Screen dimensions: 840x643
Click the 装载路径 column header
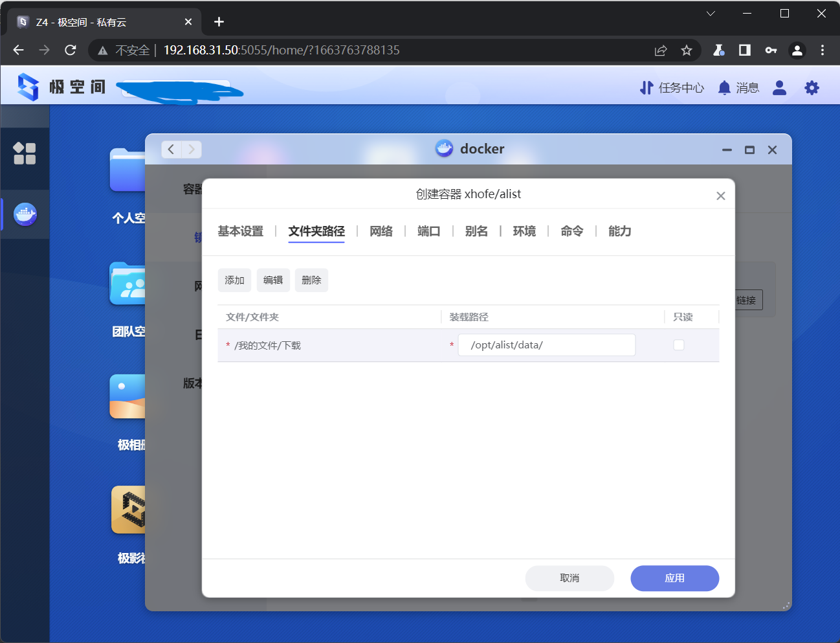click(x=469, y=317)
